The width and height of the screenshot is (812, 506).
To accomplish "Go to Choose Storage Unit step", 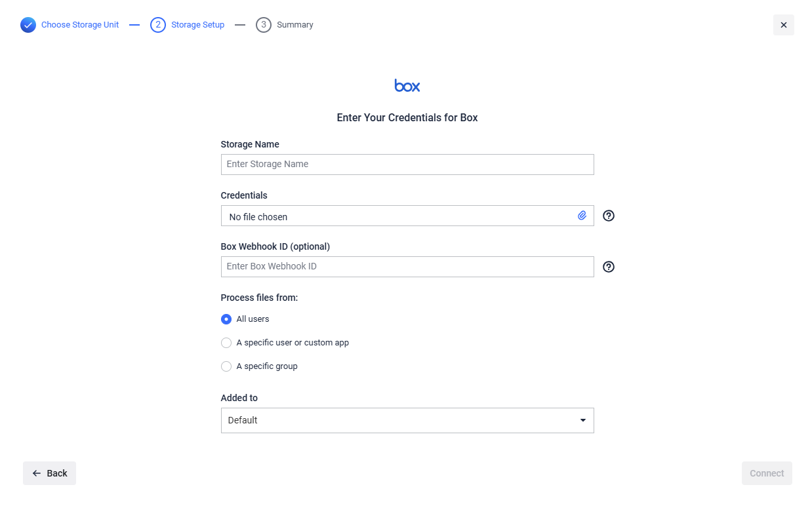I will (80, 25).
